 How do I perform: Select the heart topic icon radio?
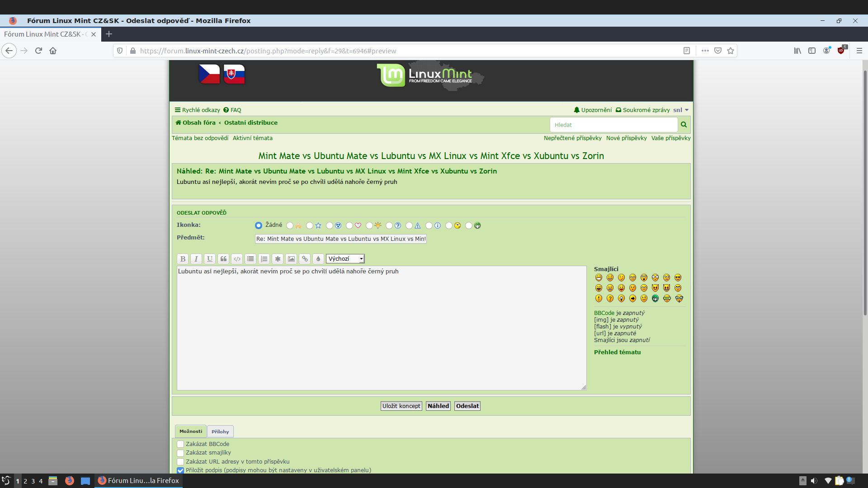click(x=349, y=225)
